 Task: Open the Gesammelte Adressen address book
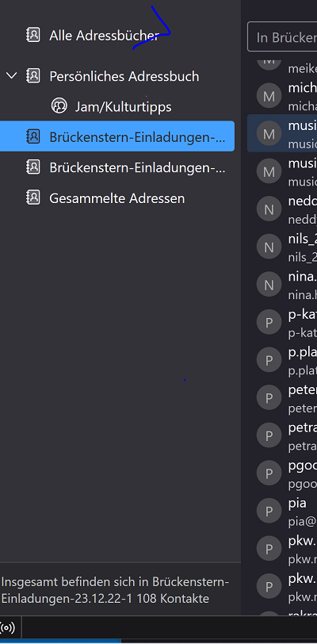[x=117, y=198]
